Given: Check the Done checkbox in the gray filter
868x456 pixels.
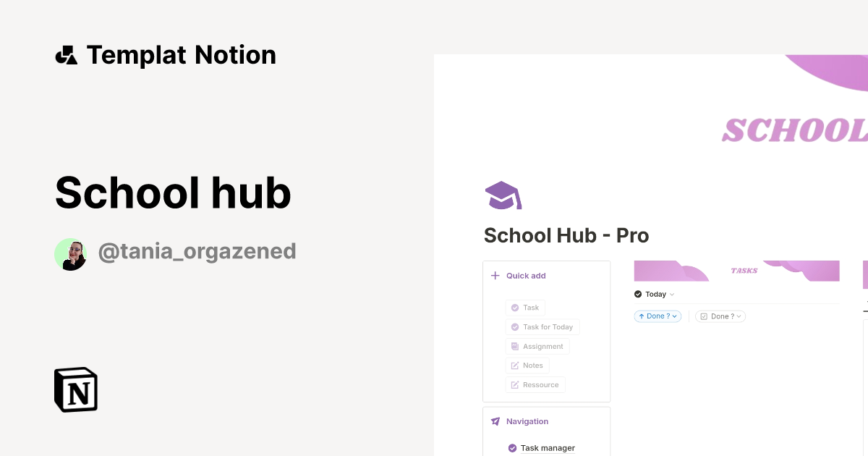Looking at the screenshot, I should [x=704, y=316].
